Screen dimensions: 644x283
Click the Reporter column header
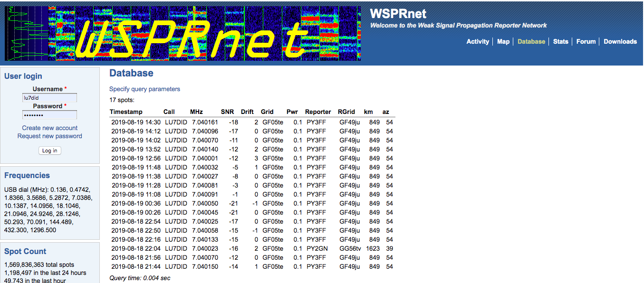pos(318,112)
